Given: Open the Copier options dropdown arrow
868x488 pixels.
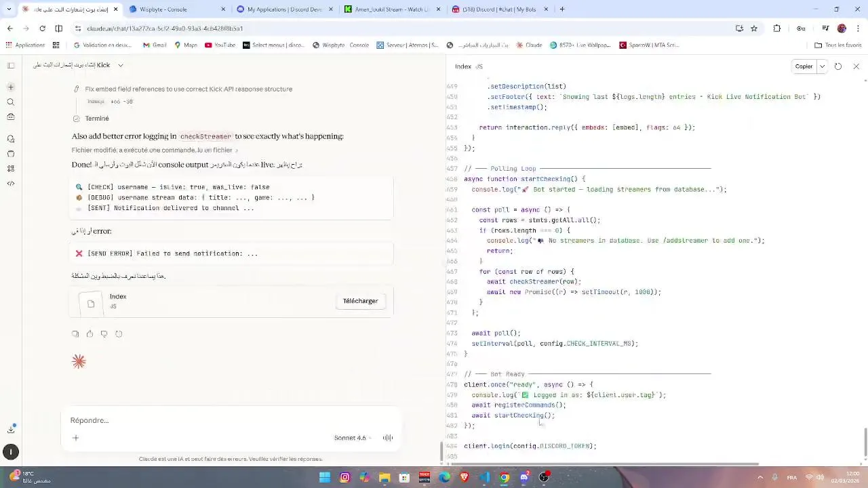Looking at the screenshot, I should pos(823,66).
